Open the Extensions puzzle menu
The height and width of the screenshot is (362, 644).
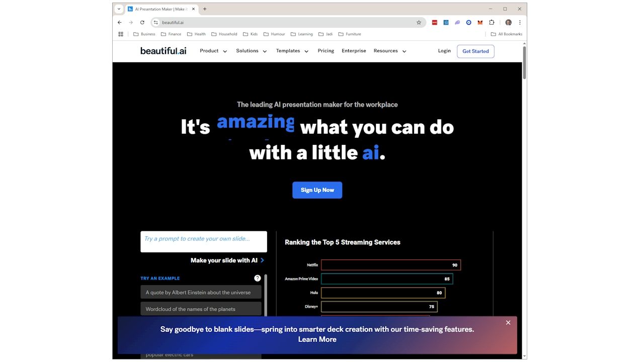click(492, 23)
